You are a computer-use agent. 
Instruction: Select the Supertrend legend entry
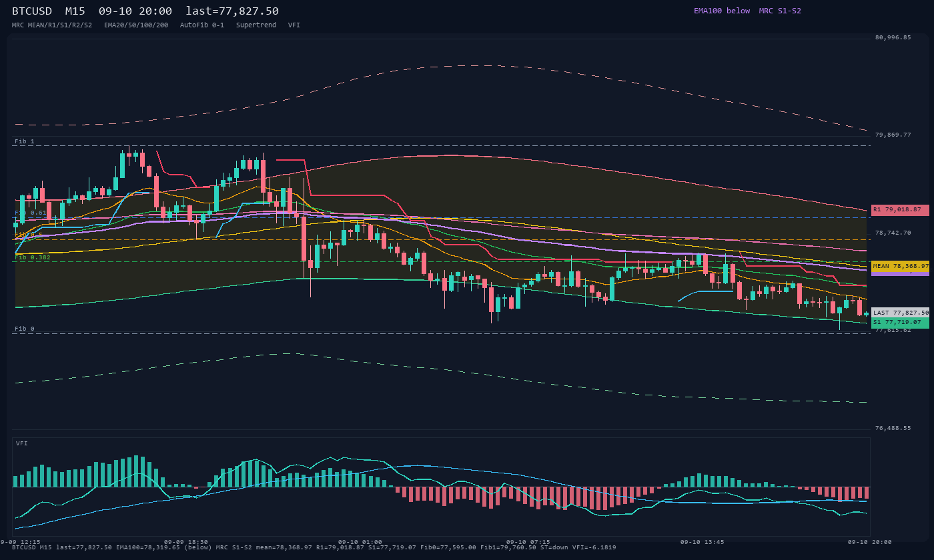(x=256, y=25)
